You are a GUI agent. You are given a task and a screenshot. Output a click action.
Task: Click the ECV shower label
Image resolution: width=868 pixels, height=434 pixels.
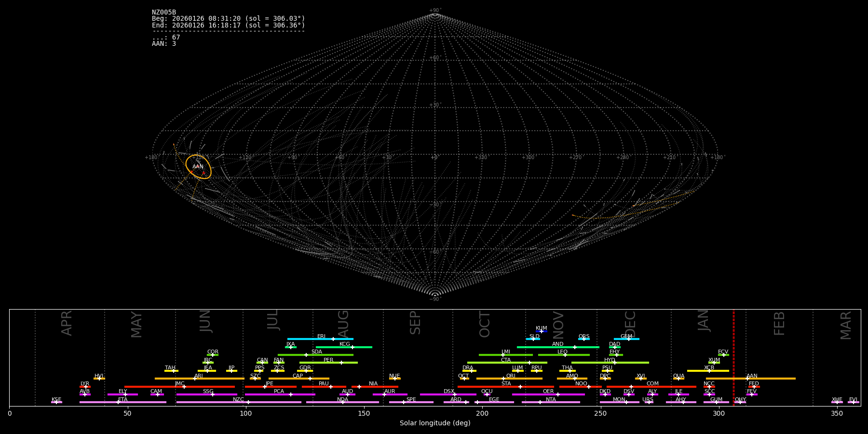[723, 352]
